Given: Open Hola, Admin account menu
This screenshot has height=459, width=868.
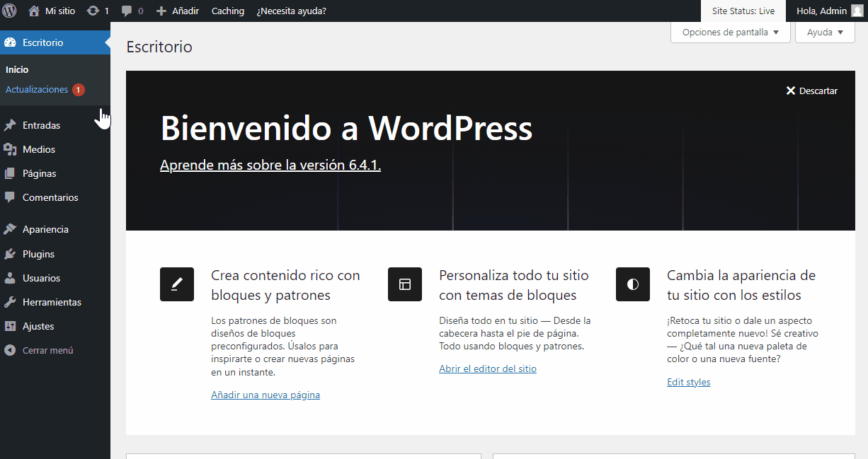Looking at the screenshot, I should point(829,11).
